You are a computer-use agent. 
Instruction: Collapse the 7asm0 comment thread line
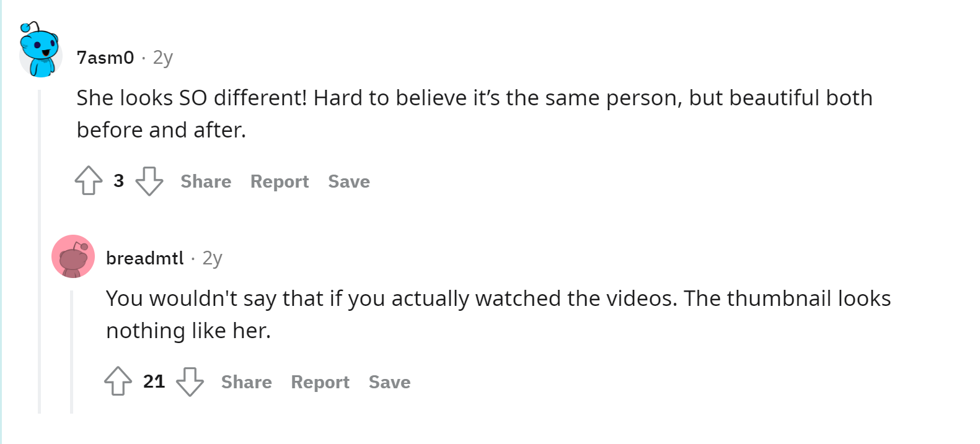tap(39, 251)
